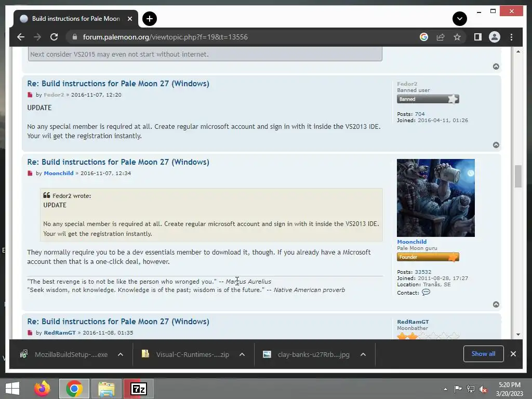Open the Windows Start menu

coord(12,389)
